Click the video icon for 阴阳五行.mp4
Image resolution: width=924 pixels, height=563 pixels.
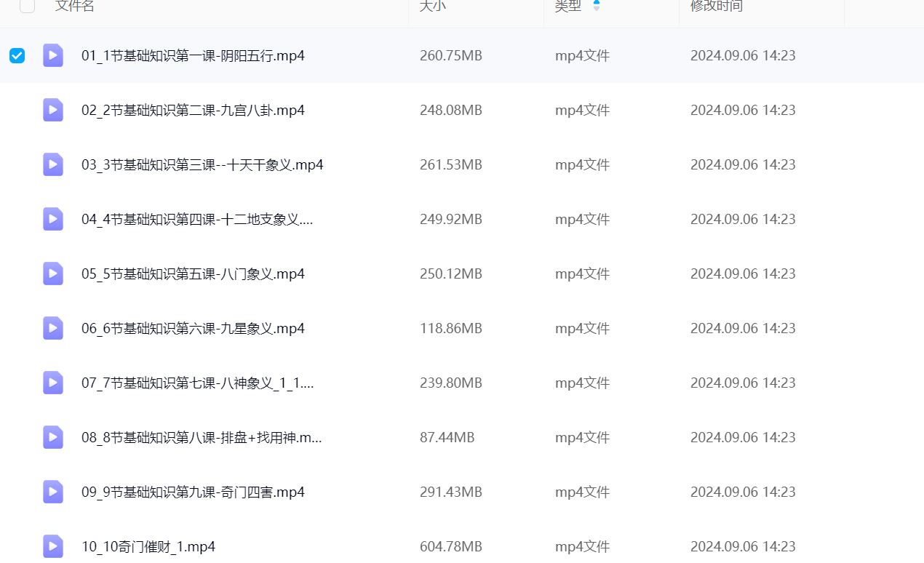click(x=53, y=55)
